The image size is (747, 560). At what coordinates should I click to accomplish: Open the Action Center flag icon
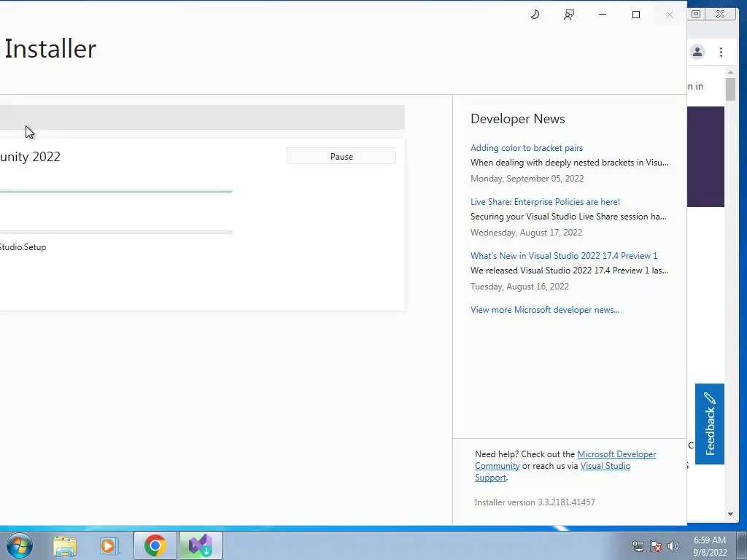click(656, 547)
